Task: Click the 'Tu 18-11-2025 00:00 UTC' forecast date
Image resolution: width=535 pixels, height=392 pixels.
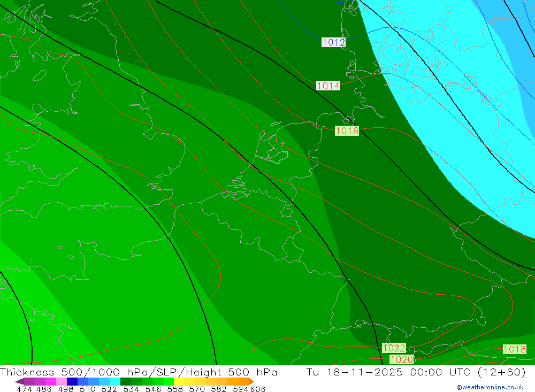Action: click(388, 372)
